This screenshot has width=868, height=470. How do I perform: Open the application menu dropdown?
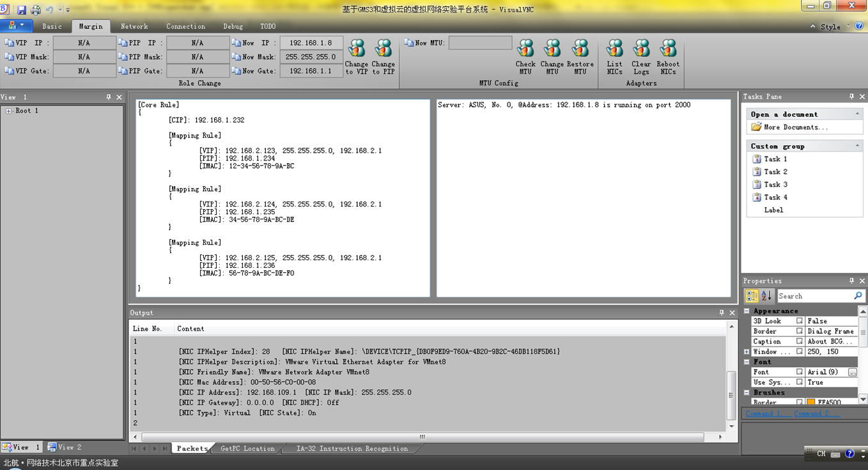(x=16, y=26)
